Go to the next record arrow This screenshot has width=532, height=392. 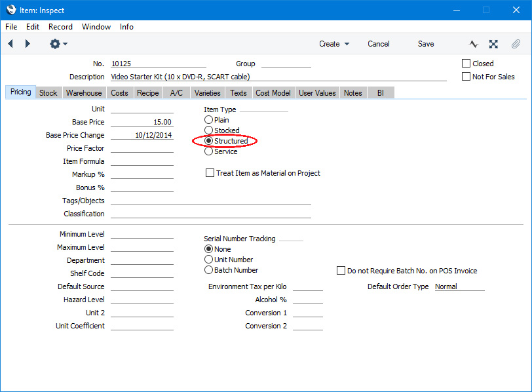point(28,44)
